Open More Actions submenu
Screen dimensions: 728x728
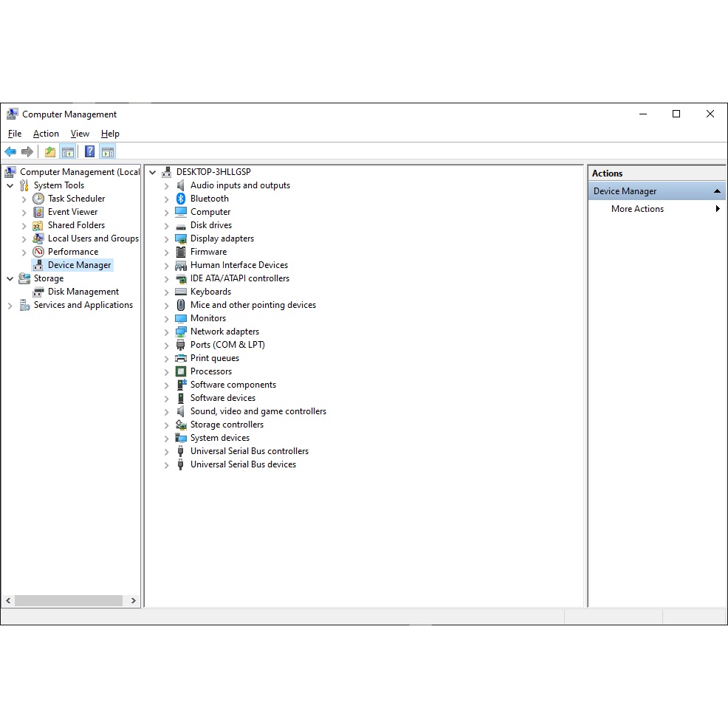tap(637, 209)
